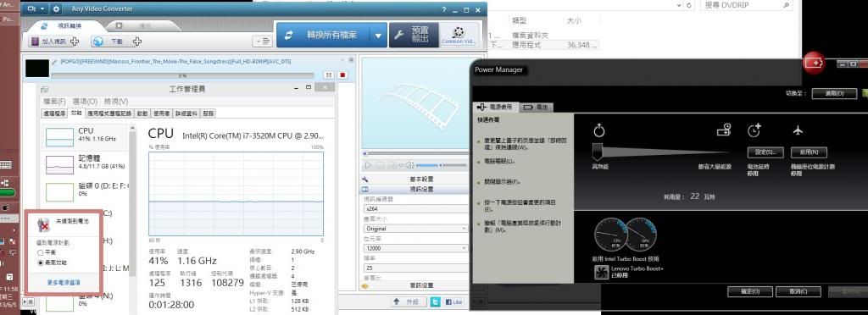Switch to the 處理程序 tab in Task Manager

pos(54,113)
